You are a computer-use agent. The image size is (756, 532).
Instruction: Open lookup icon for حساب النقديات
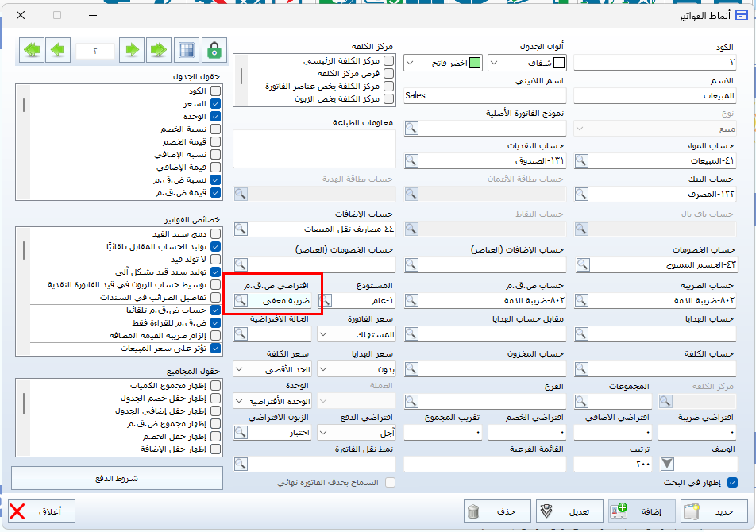(411, 160)
